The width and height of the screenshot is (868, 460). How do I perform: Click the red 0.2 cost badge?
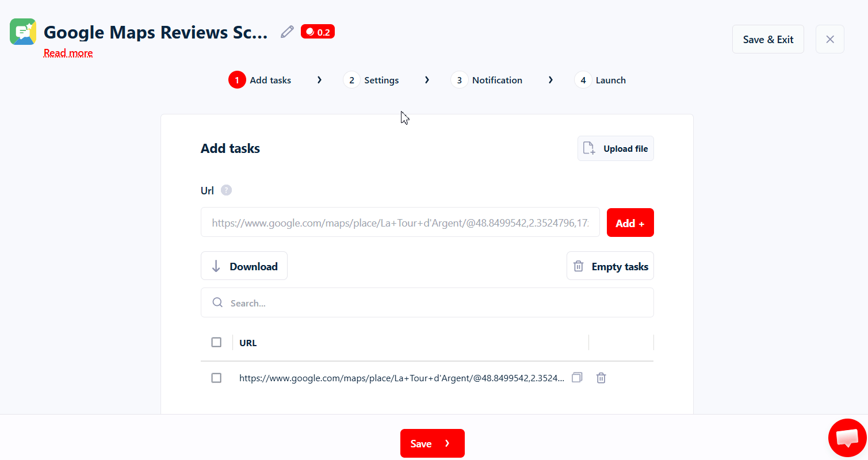(318, 32)
